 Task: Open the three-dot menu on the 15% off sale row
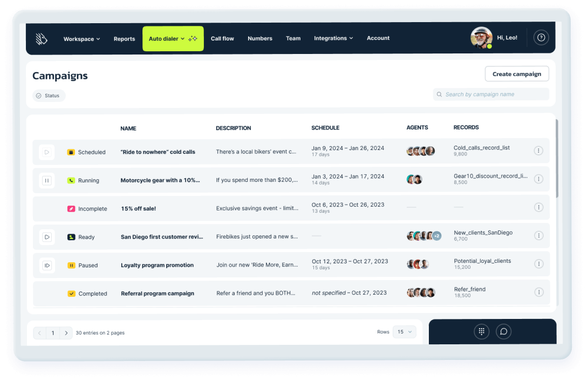[x=538, y=207]
